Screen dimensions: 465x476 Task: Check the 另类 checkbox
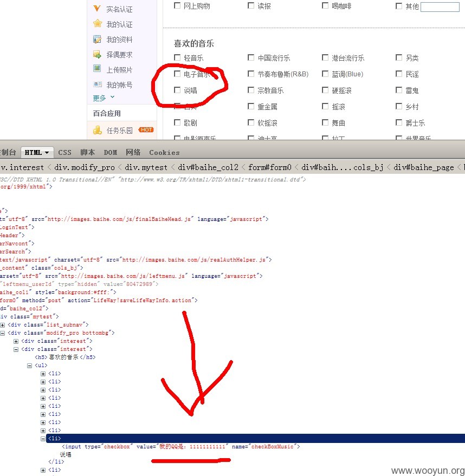399,57
